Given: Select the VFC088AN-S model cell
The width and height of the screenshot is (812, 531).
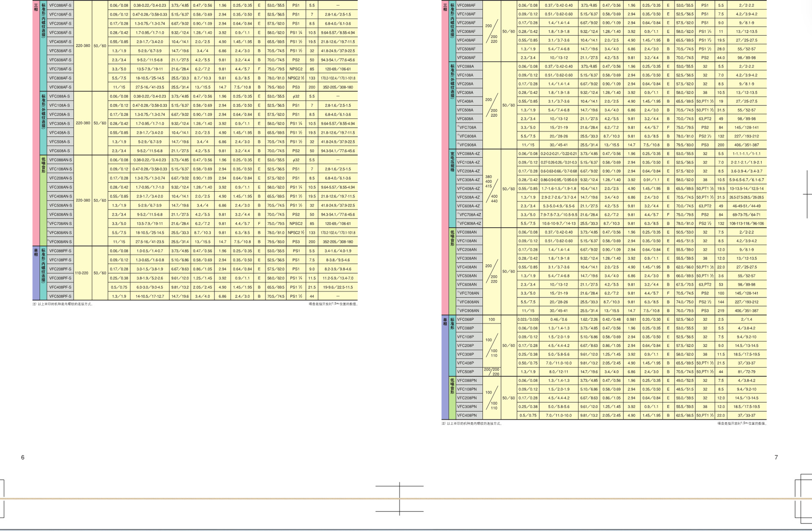Looking at the screenshot, I should point(60,160).
